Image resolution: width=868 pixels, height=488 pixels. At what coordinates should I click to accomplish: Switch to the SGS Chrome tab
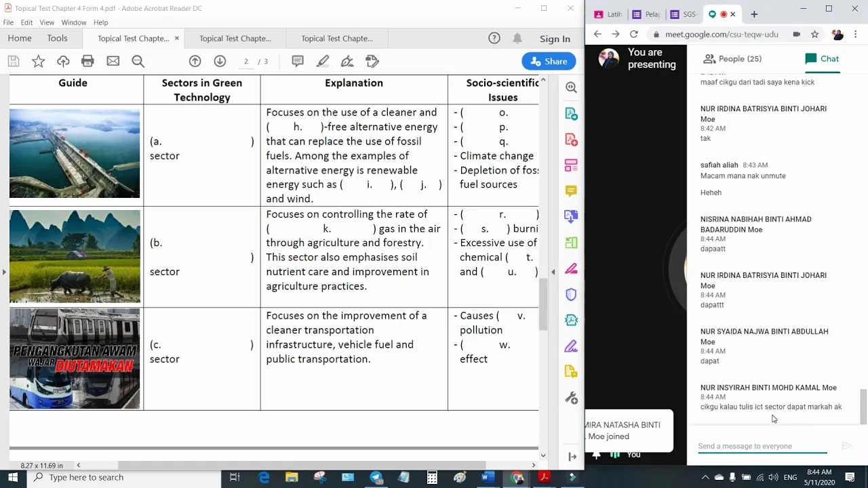click(683, 14)
